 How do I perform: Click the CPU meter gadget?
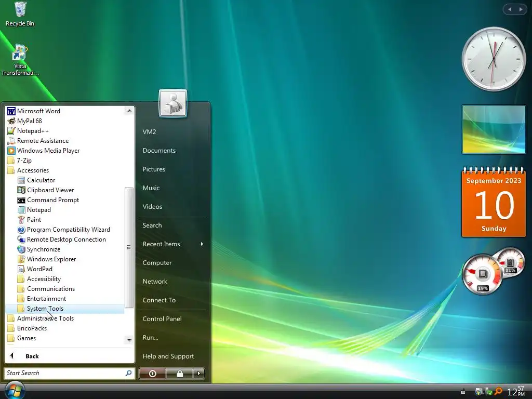point(482,274)
